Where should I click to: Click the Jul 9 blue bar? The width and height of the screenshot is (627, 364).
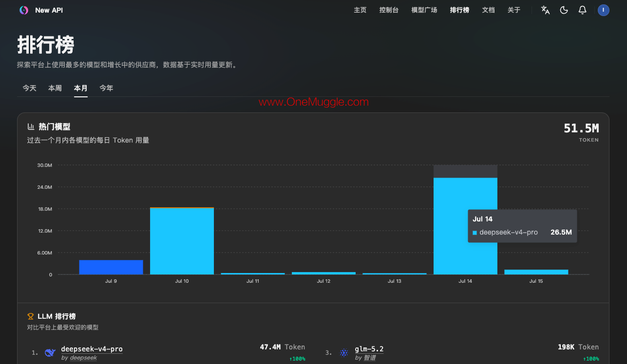coord(111,267)
